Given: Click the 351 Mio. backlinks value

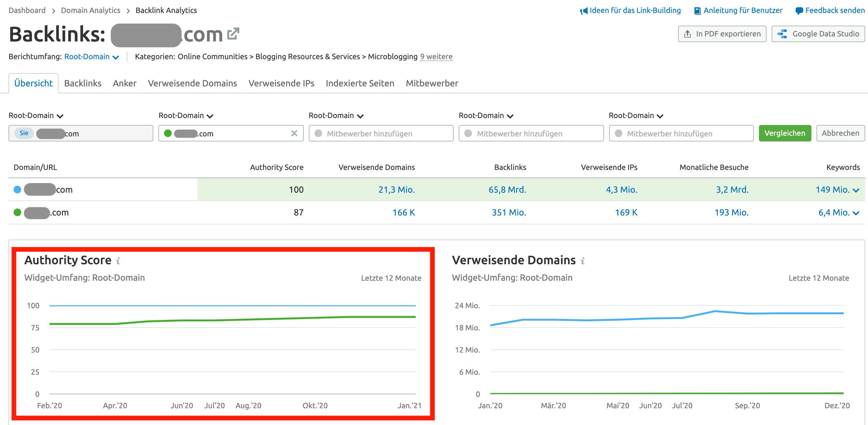Looking at the screenshot, I should (509, 213).
